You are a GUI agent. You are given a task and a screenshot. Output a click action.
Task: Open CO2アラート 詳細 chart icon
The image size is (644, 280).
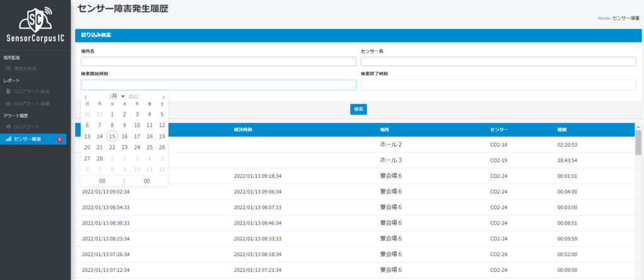click(8, 103)
